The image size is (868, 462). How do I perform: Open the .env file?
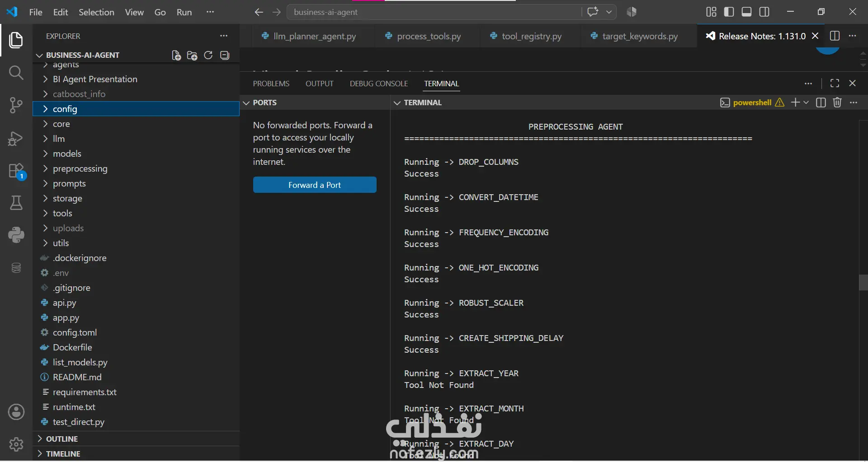[x=136, y=273]
